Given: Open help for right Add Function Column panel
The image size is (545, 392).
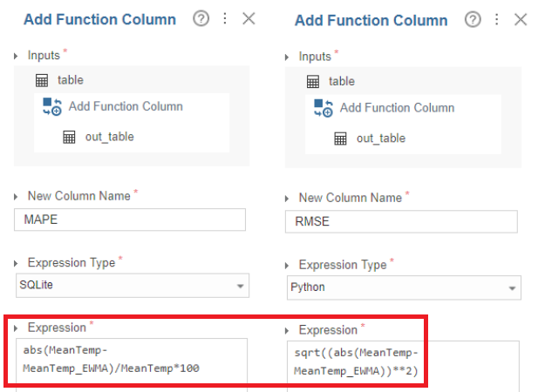Looking at the screenshot, I should coord(473,20).
